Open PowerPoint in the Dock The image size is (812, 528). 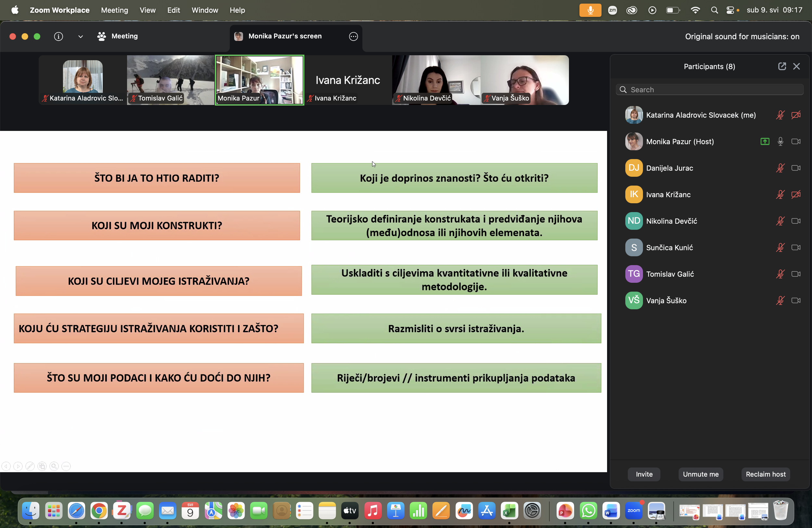565,510
